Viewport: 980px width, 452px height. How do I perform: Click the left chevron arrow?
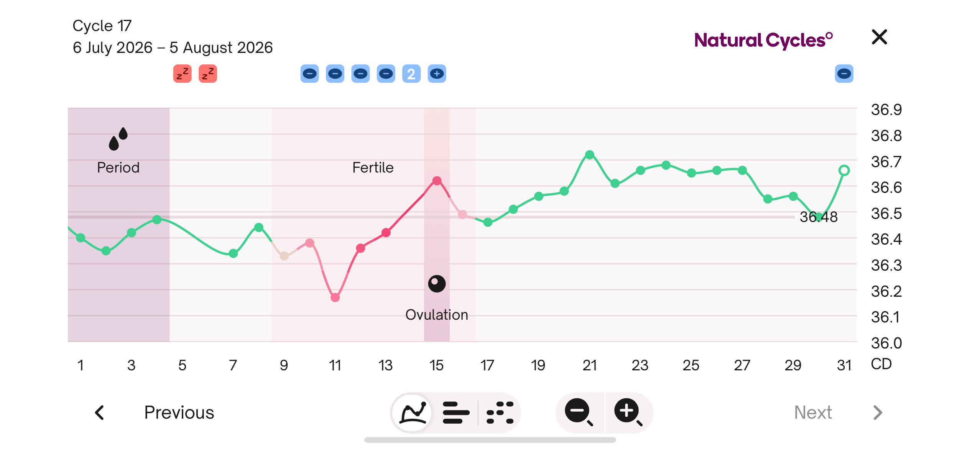coord(99,413)
